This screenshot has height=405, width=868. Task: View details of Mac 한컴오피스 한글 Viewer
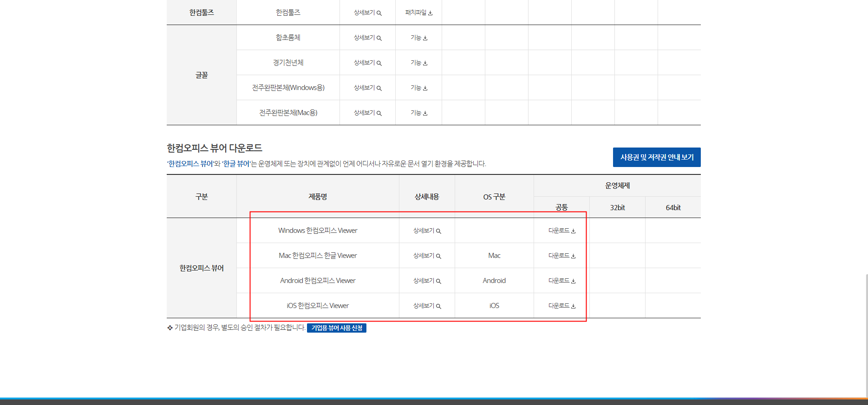pos(427,256)
